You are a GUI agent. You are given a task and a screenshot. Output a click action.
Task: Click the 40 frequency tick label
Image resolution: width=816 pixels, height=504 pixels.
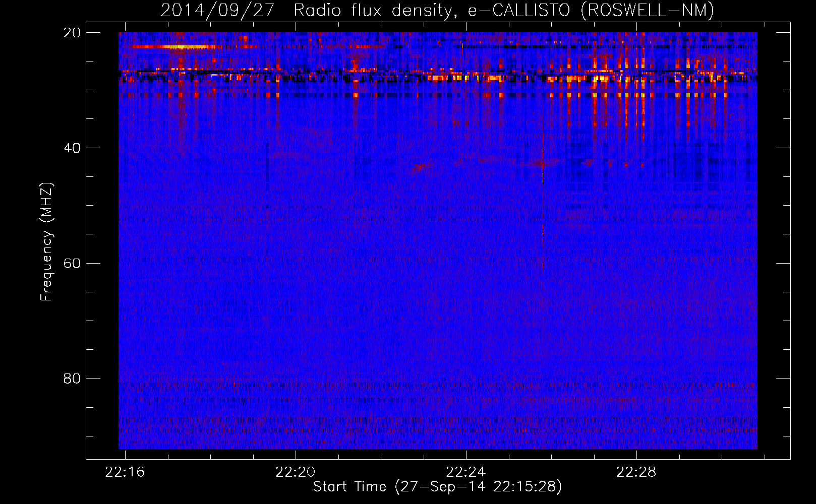point(72,148)
